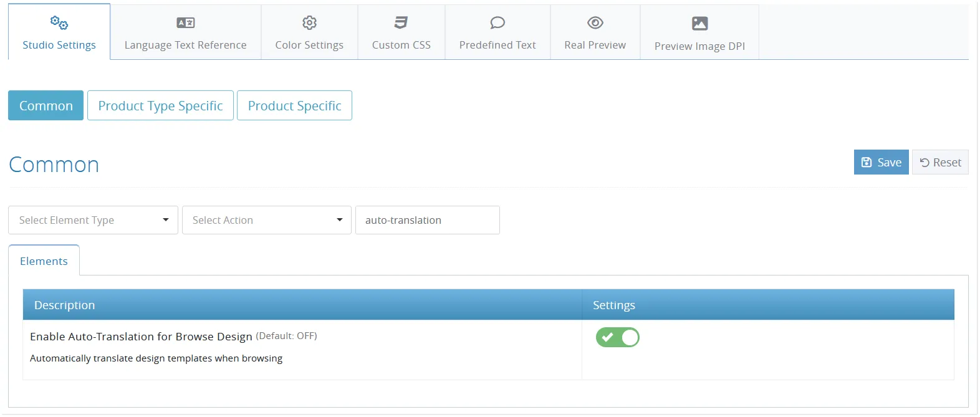Switch to the Studio Settings tab

pos(59,32)
